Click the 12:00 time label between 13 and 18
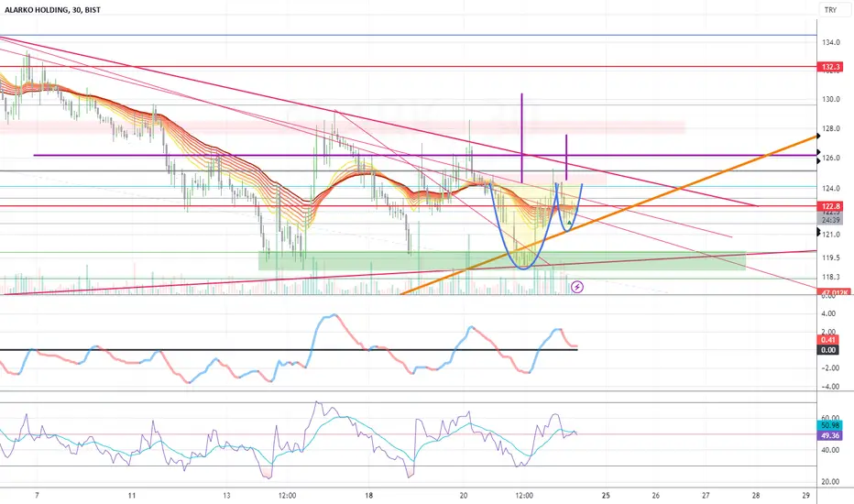The height and width of the screenshot is (504, 854). (x=287, y=496)
